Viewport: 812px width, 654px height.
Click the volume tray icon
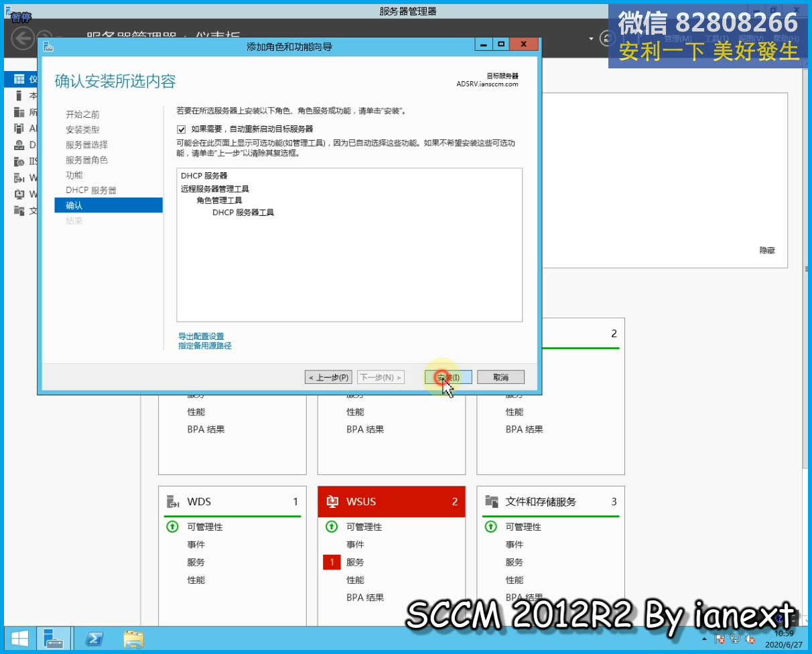(751, 639)
